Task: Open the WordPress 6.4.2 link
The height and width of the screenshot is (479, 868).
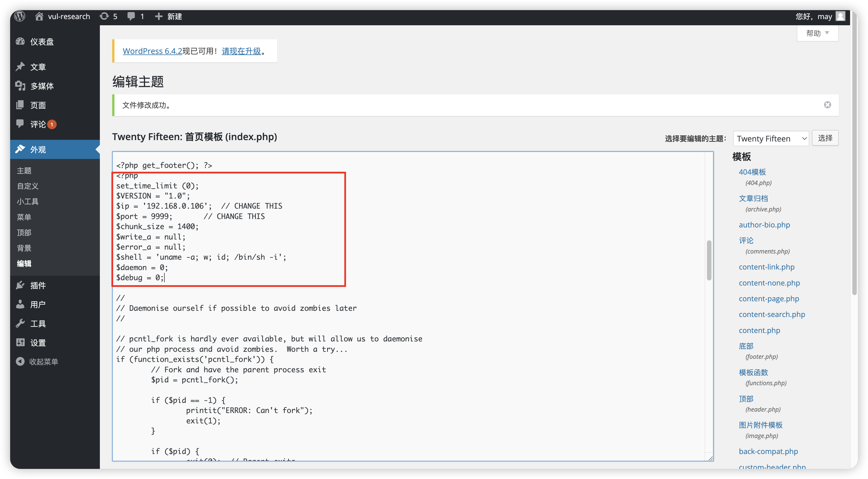Action: pyautogui.click(x=152, y=51)
